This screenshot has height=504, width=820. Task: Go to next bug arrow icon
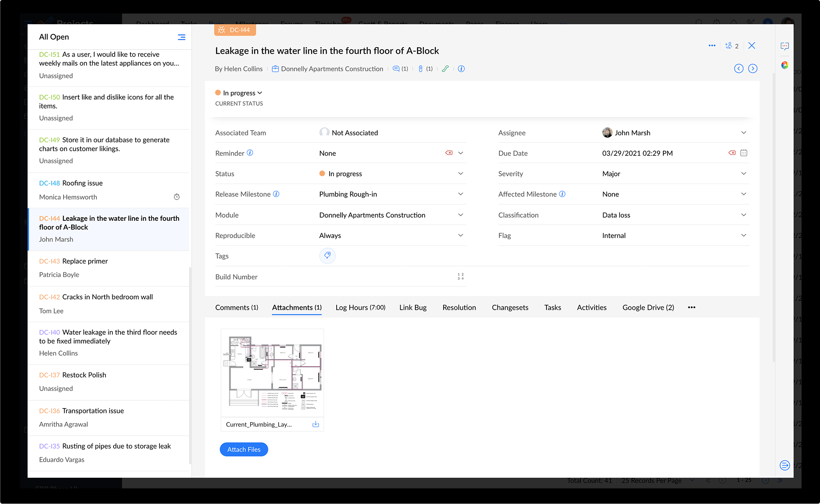point(753,68)
